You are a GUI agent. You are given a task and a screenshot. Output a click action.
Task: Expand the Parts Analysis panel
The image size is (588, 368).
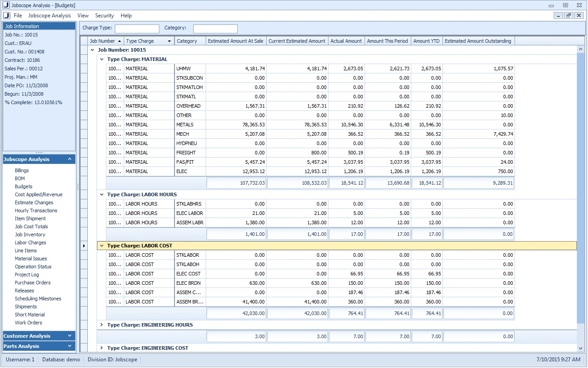(x=70, y=346)
